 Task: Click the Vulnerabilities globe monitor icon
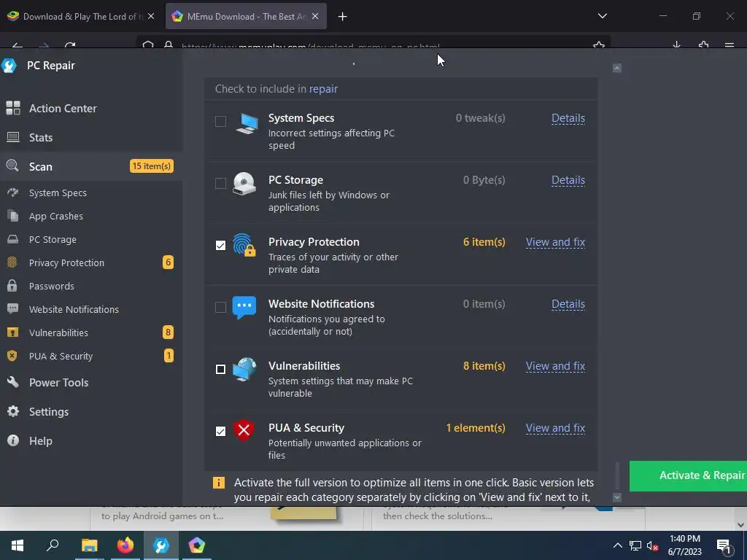tap(244, 370)
